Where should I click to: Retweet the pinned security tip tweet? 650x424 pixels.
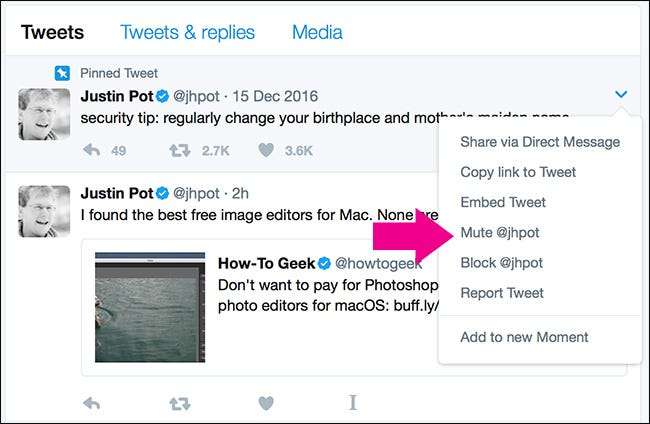coord(179,150)
